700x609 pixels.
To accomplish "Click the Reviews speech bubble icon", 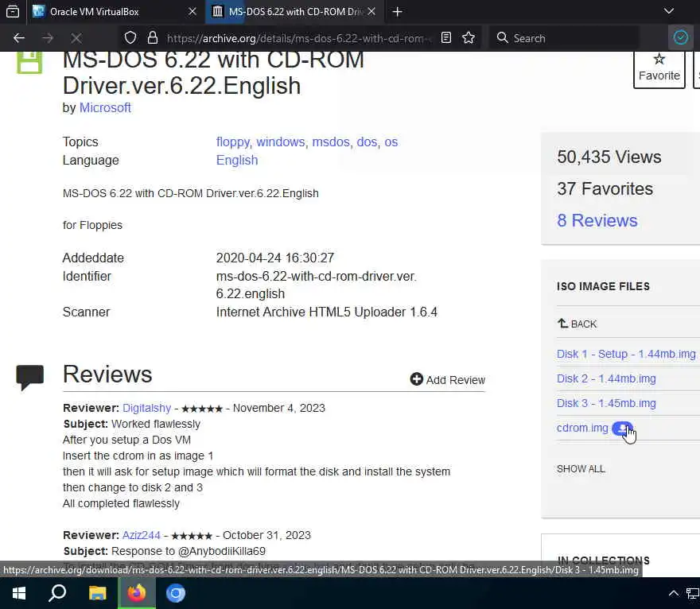I will [x=30, y=377].
